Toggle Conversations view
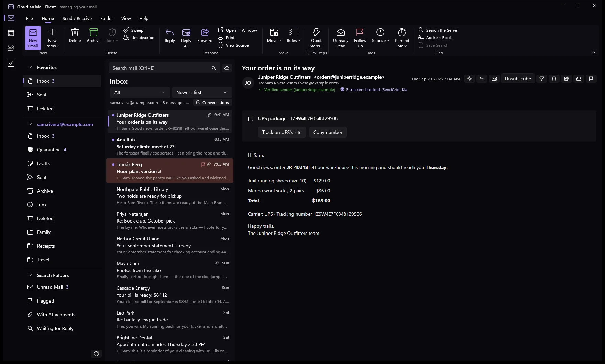605x364 pixels. pyautogui.click(x=212, y=103)
